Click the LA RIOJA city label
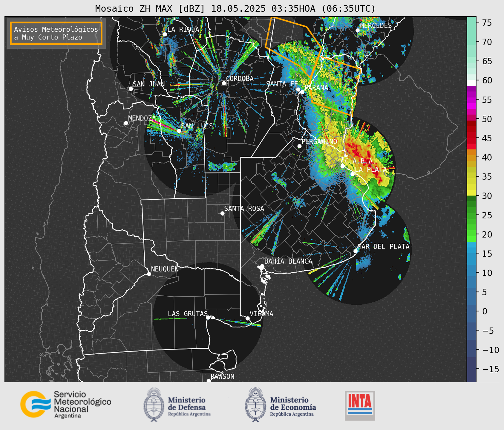 [x=183, y=29]
